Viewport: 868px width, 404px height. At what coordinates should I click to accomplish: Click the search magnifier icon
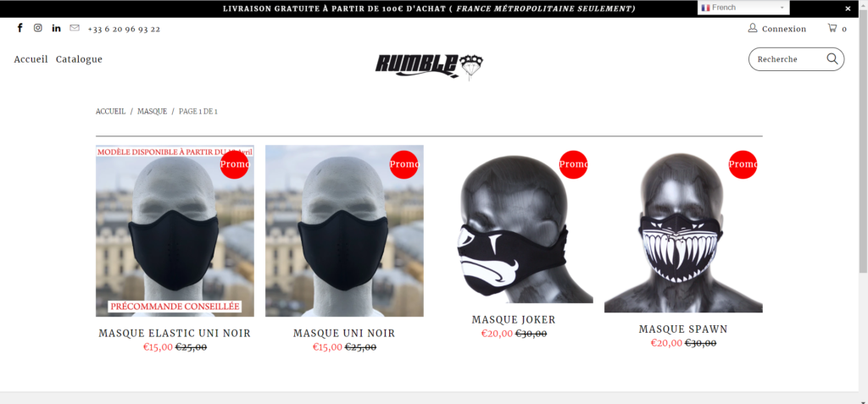(x=832, y=58)
